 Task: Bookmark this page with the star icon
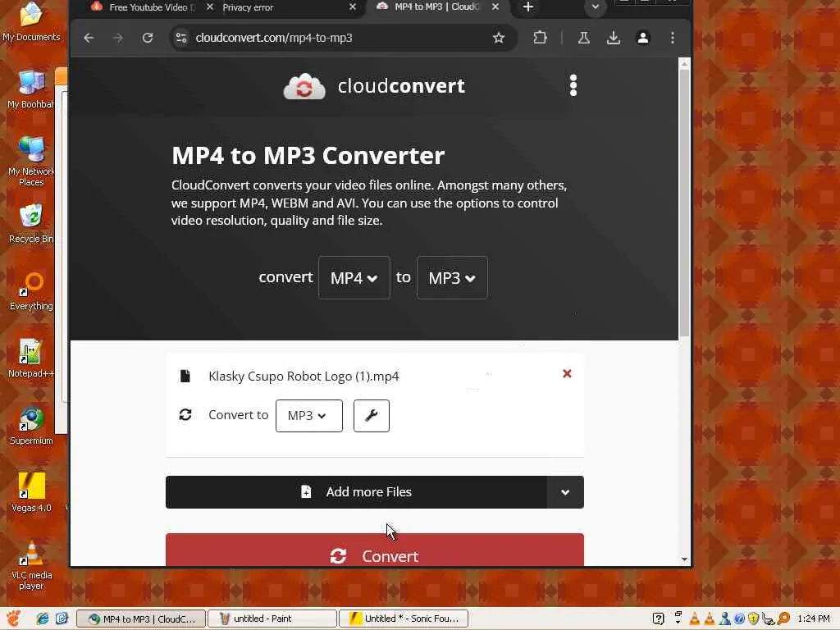coord(499,38)
